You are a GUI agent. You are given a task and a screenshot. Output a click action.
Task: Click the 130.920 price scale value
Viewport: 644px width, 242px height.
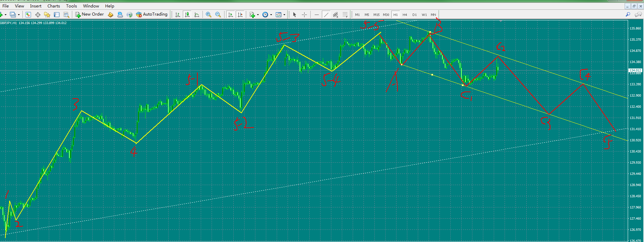pyautogui.click(x=635, y=140)
